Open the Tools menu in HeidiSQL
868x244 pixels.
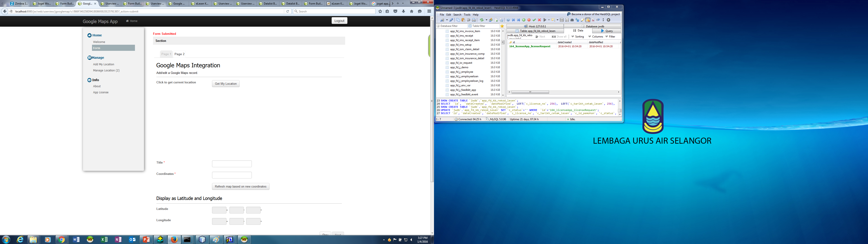click(467, 14)
